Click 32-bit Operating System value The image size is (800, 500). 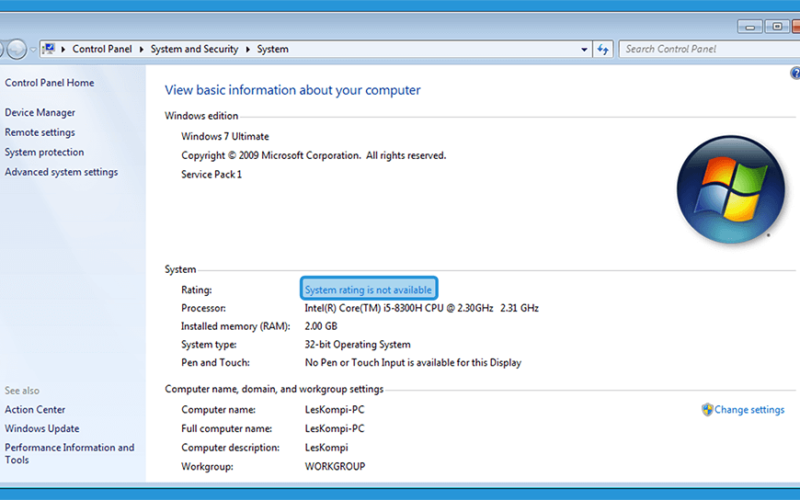point(358,344)
